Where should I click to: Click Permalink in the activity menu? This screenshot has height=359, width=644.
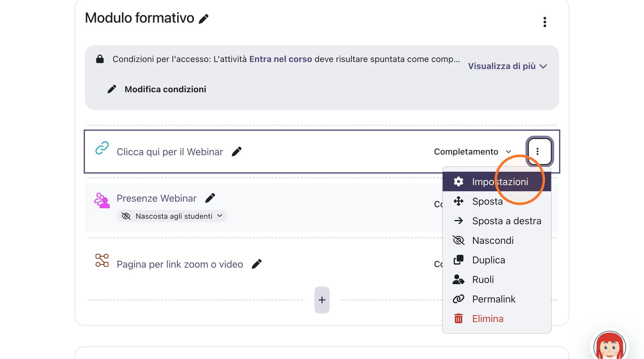pos(496,299)
